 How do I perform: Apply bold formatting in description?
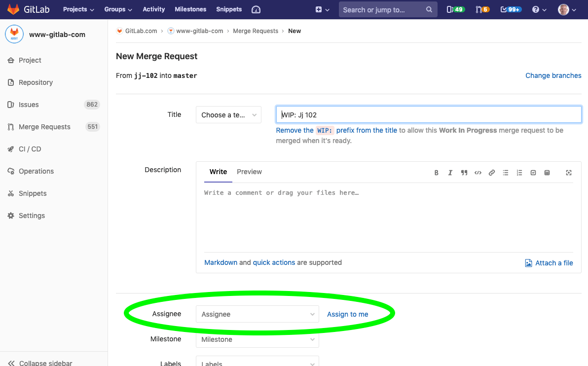436,173
